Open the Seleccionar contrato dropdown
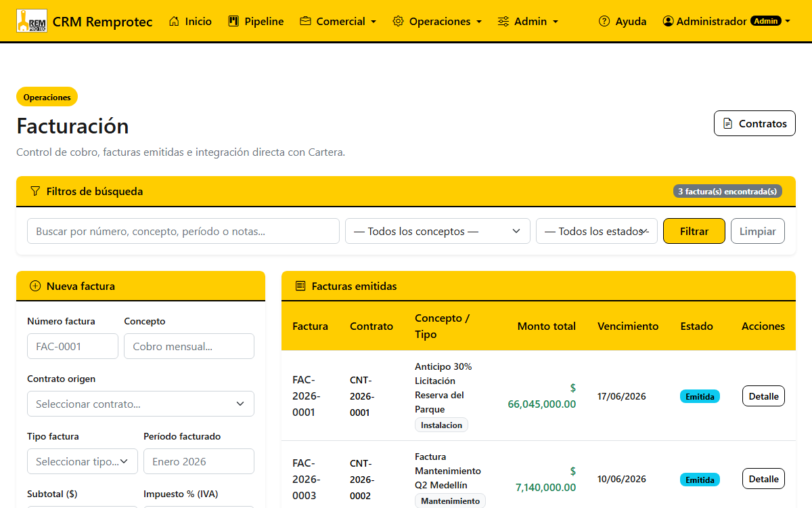The width and height of the screenshot is (812, 508). tap(141, 404)
